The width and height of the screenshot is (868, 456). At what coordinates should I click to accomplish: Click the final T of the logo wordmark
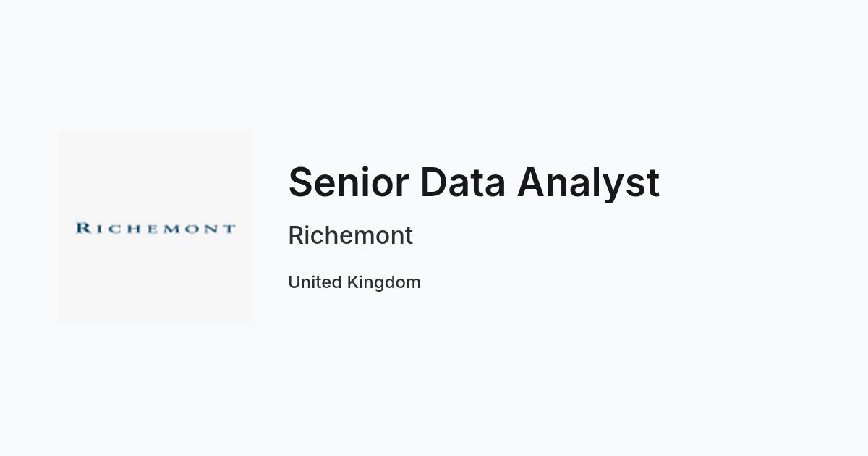pyautogui.click(x=229, y=229)
